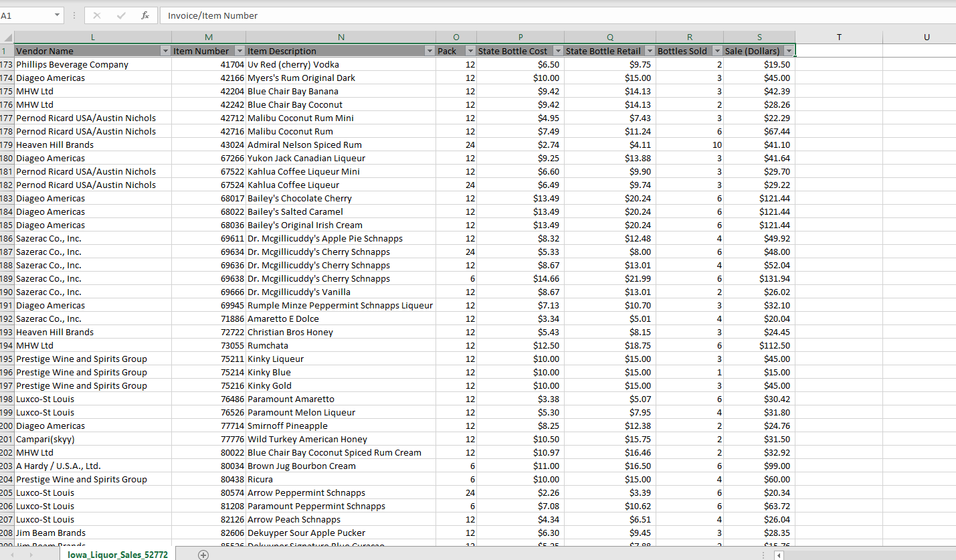Click cell Amaretto E Dolce
This screenshot has width=956, height=560.
(341, 318)
